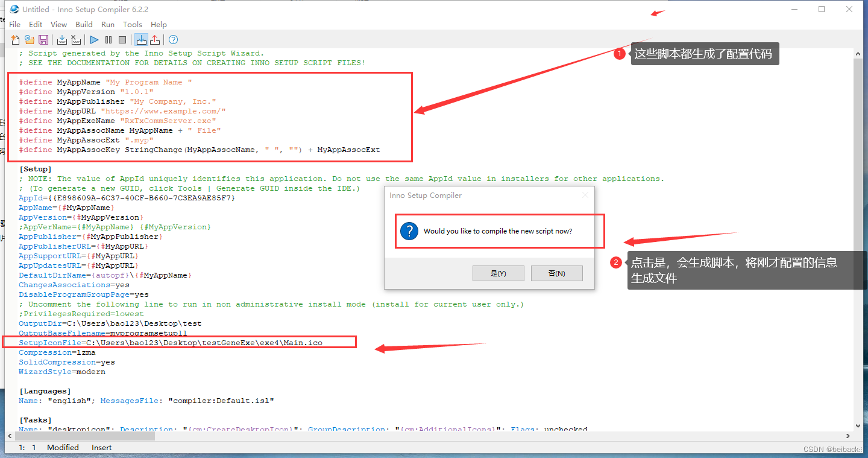Open the Build menu
This screenshot has width=868, height=458.
[x=84, y=24]
